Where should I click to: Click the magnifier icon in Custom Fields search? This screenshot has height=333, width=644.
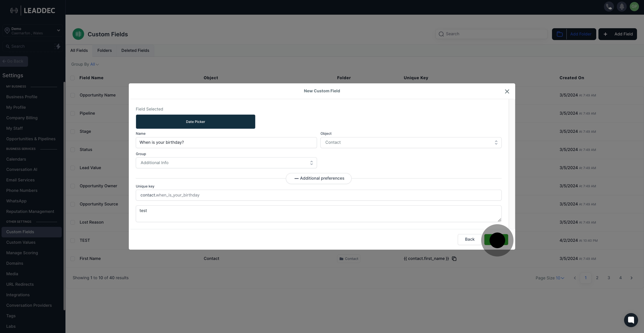pyautogui.click(x=441, y=34)
